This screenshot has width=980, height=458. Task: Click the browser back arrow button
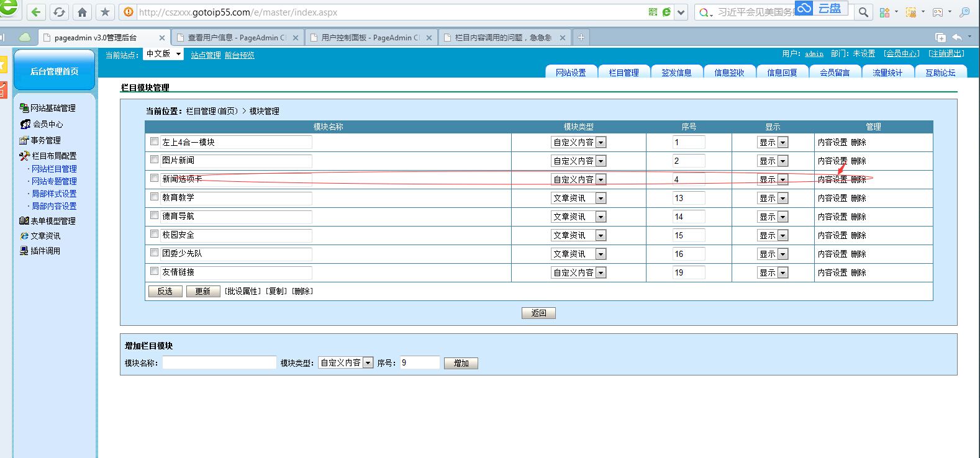(x=36, y=12)
